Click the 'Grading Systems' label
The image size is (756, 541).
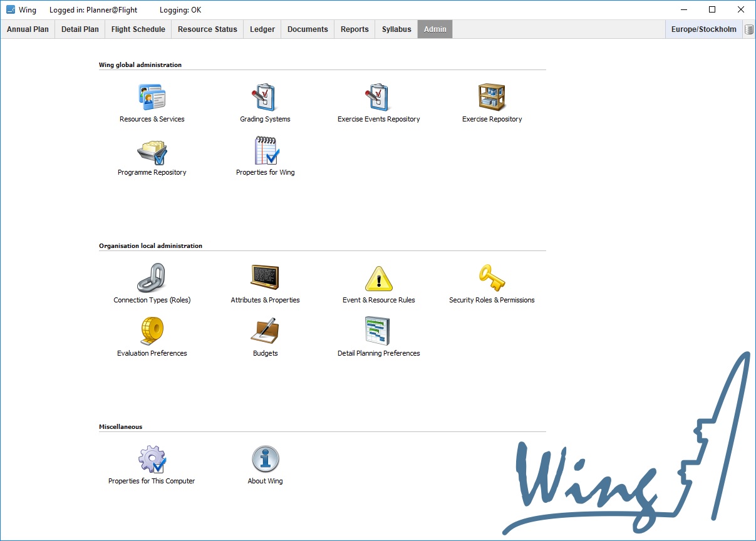[x=265, y=119]
